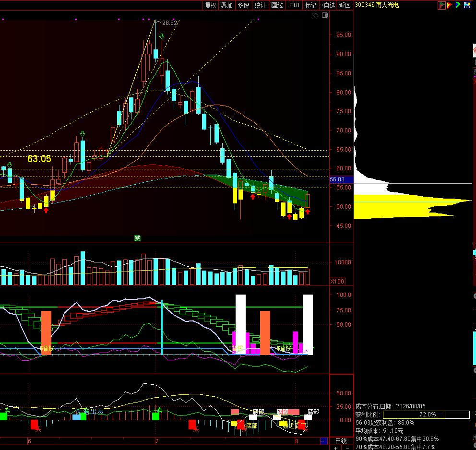Click the blue-green arrow icon
The width and height of the screenshot is (476, 450).
pos(458,5)
